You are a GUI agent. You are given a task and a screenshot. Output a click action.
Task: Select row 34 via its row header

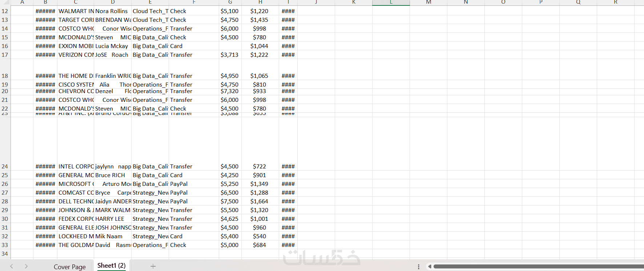[5, 254]
